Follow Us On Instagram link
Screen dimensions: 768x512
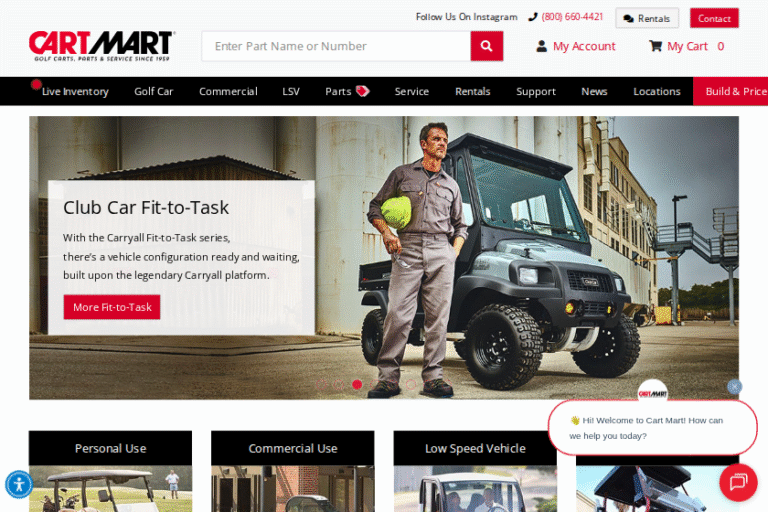pos(466,17)
